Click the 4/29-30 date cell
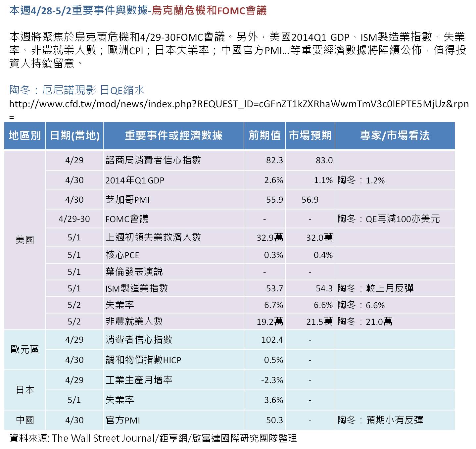476x449 pixels. tap(74, 219)
